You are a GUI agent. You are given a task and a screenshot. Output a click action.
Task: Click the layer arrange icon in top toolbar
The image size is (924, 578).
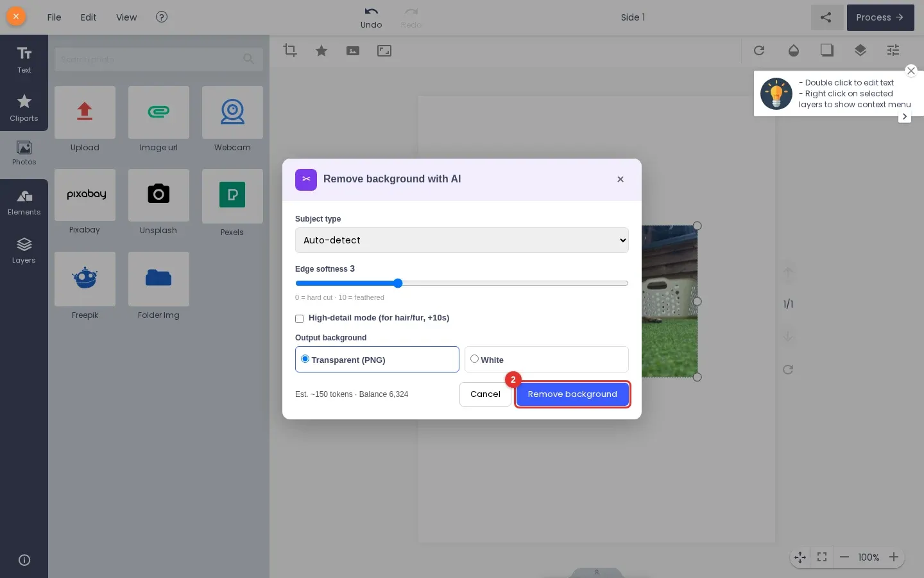(x=860, y=50)
